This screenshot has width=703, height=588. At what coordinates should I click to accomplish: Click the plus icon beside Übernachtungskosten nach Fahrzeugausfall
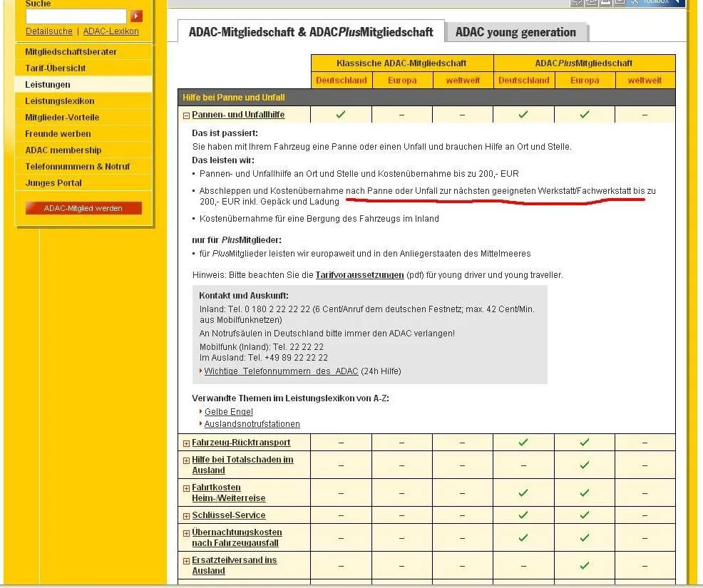pyautogui.click(x=186, y=533)
